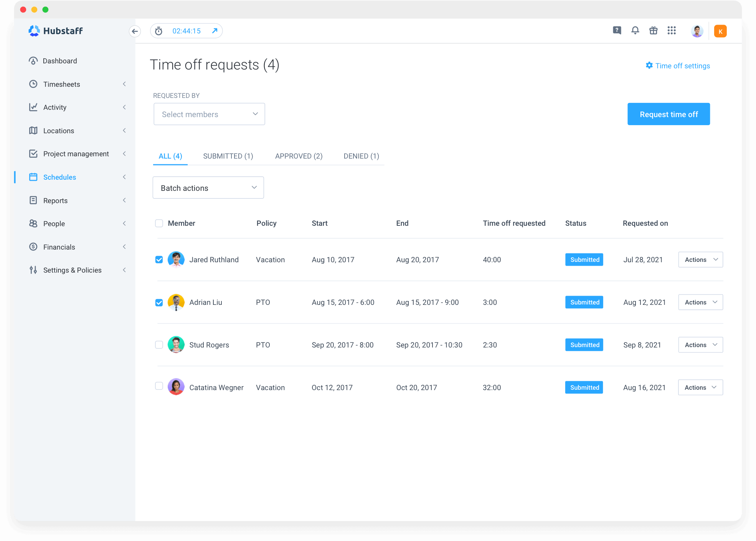Screen dimensions: 756x541
Task: Click the Financials sidebar icon
Action: click(33, 247)
